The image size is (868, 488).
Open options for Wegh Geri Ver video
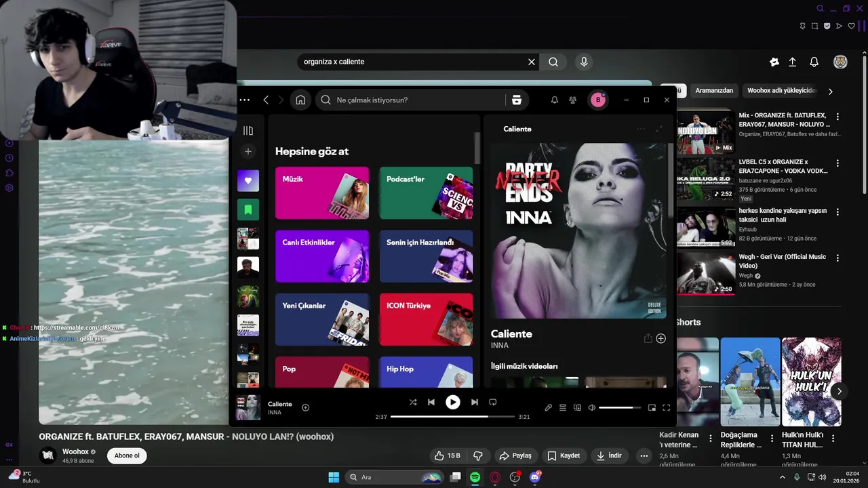pos(837,258)
